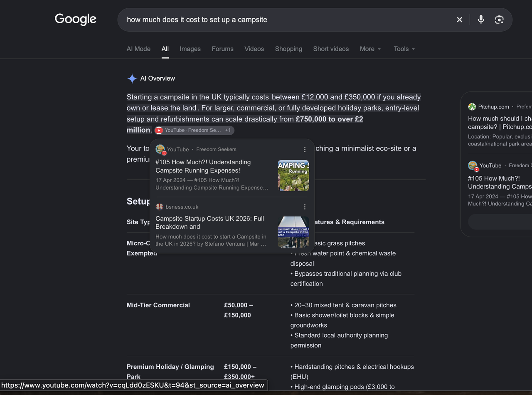Image resolution: width=532 pixels, height=395 pixels.
Task: Open the YouTube Freedom Seekers source chip
Action: (x=194, y=130)
